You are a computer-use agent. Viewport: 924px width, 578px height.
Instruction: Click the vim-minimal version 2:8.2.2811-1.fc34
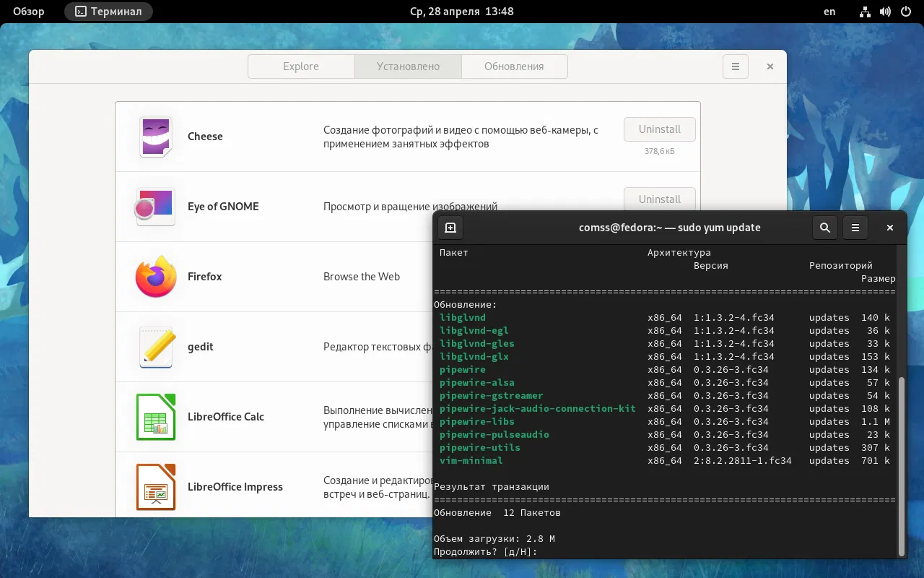point(743,461)
